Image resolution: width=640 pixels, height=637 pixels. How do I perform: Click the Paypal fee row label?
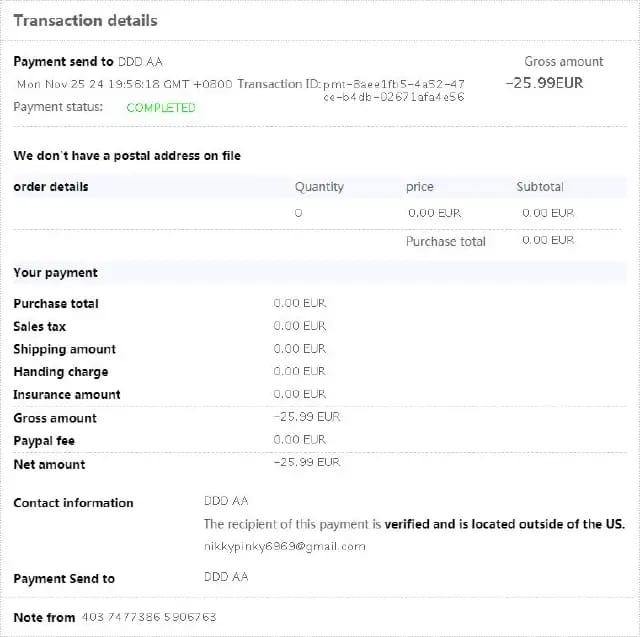pos(44,441)
